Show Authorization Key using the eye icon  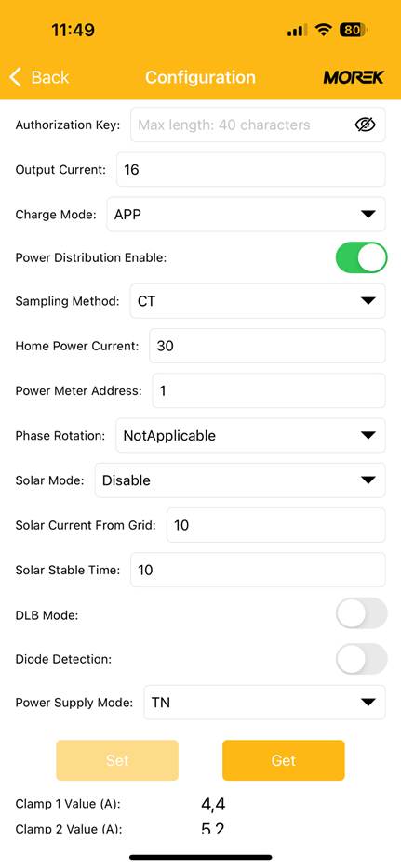365,125
